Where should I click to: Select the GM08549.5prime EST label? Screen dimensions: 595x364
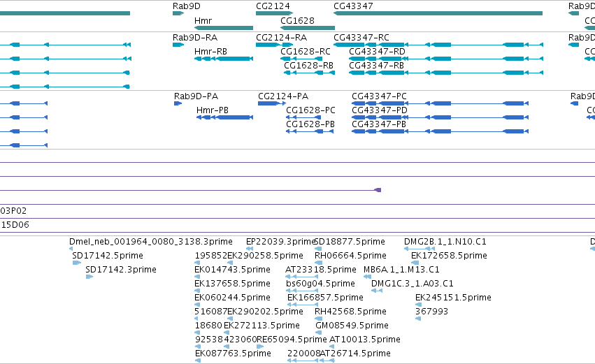[x=352, y=326]
